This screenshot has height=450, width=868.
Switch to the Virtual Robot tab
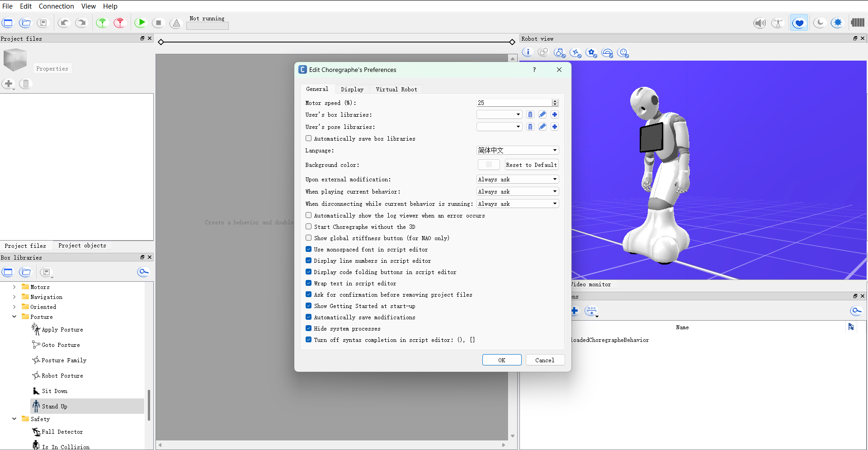(396, 89)
